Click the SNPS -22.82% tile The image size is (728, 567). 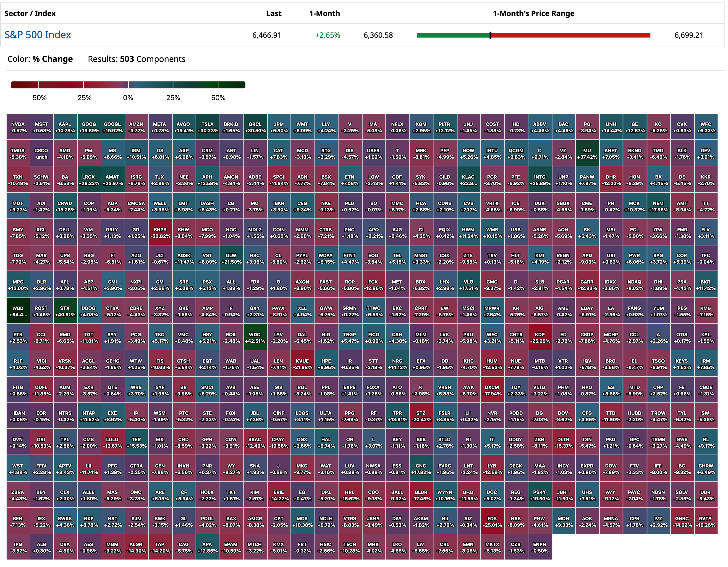[x=160, y=233]
